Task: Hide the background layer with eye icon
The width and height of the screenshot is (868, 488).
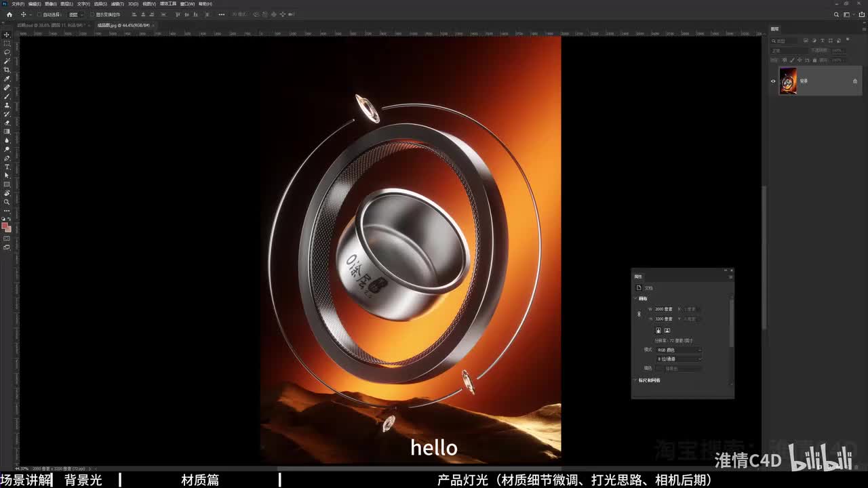Action: 773,81
